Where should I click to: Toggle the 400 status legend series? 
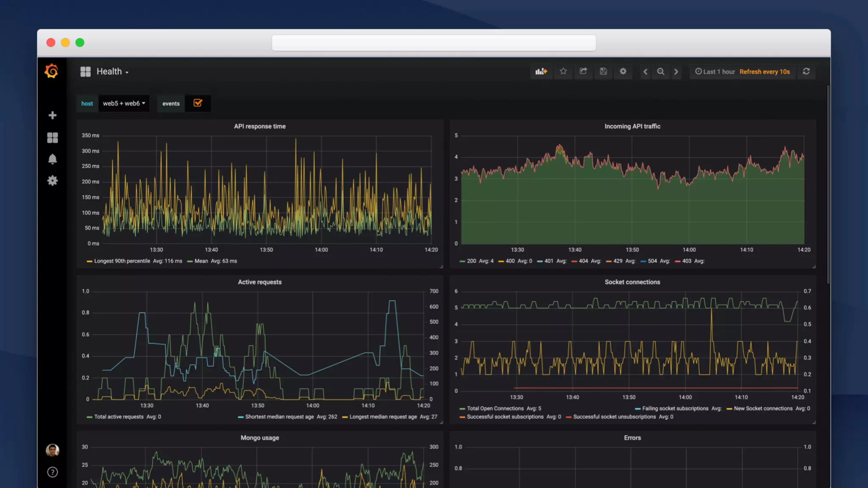click(510, 261)
